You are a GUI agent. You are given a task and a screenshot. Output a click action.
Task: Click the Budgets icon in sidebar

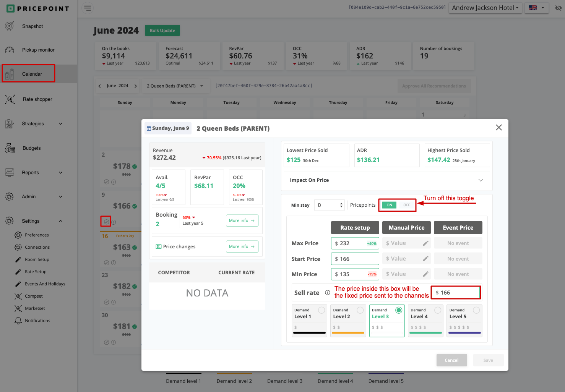[10, 148]
